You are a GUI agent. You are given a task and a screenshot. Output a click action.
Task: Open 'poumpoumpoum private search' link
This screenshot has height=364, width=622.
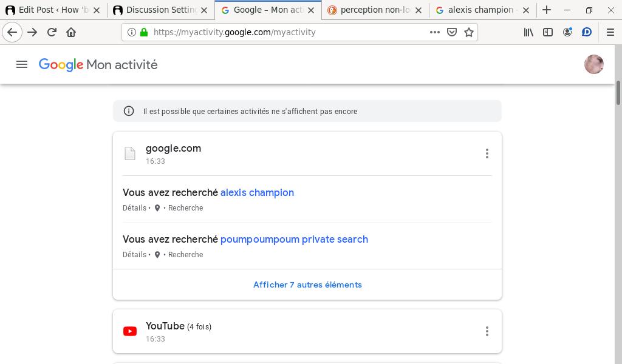coord(294,239)
